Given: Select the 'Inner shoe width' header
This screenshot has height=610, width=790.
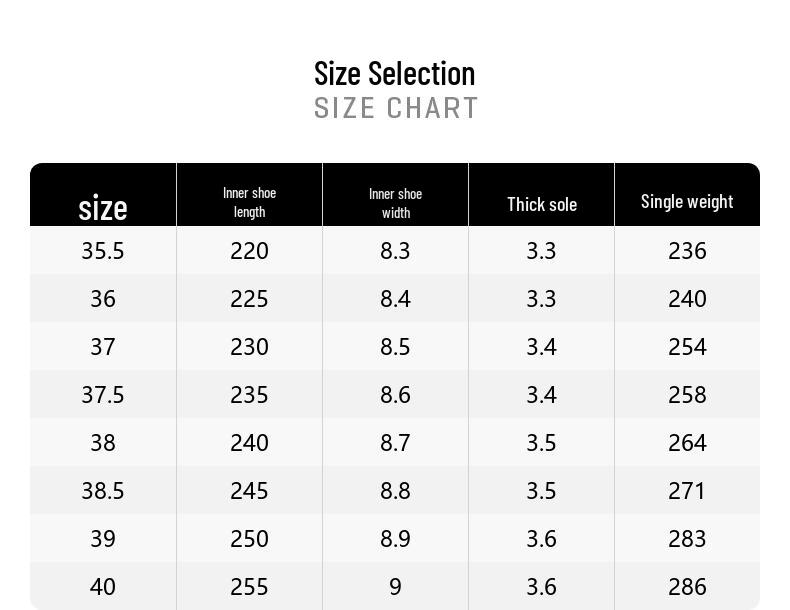Looking at the screenshot, I should (396, 203).
